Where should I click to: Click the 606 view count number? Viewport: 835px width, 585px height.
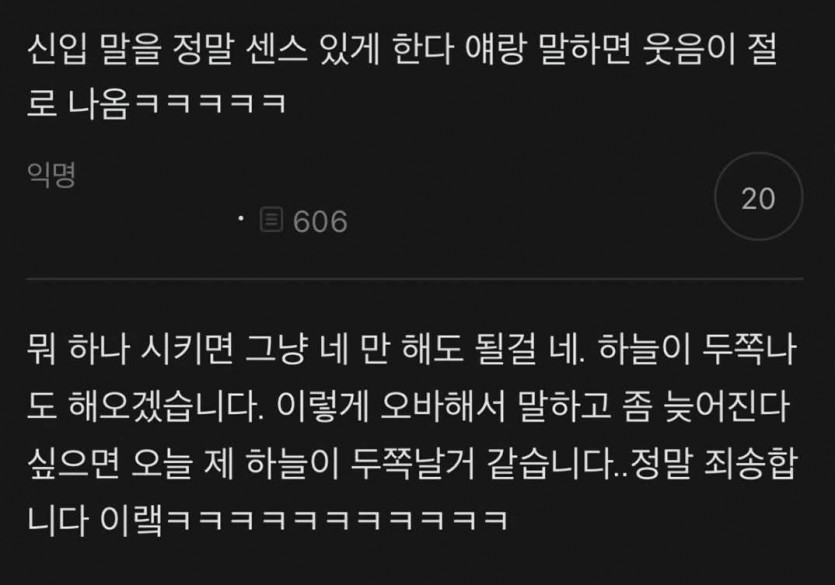(320, 221)
